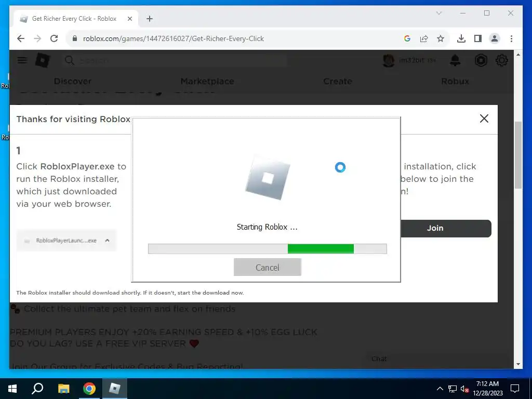Share this page icon
532x399 pixels.
click(424, 38)
